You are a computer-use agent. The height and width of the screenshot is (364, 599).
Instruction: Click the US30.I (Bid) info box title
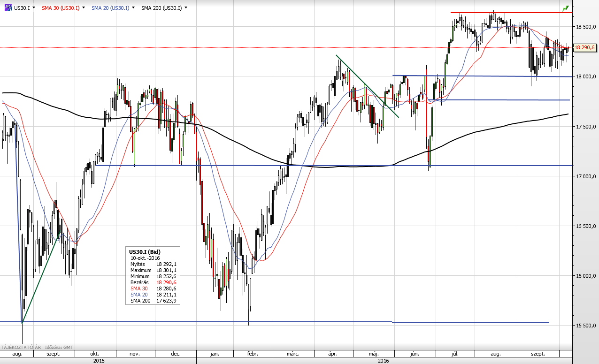145,252
